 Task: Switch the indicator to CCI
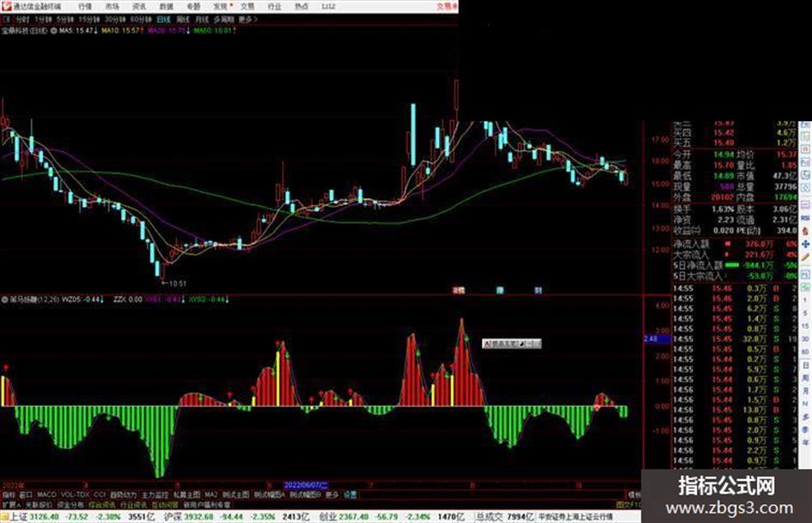click(100, 495)
